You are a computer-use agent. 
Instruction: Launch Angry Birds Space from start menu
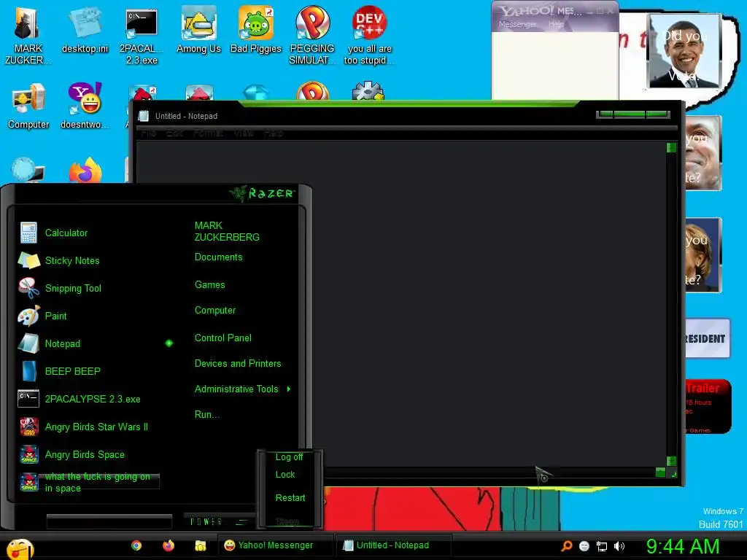tap(85, 454)
